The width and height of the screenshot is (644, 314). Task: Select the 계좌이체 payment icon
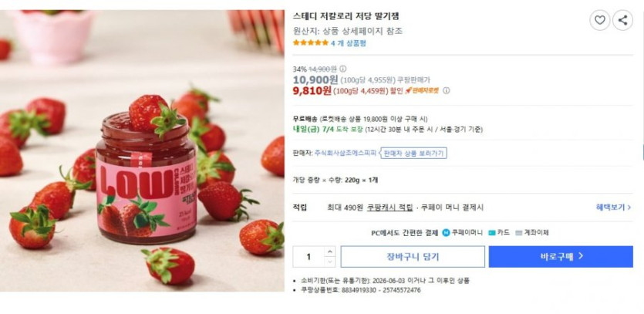[518, 233]
